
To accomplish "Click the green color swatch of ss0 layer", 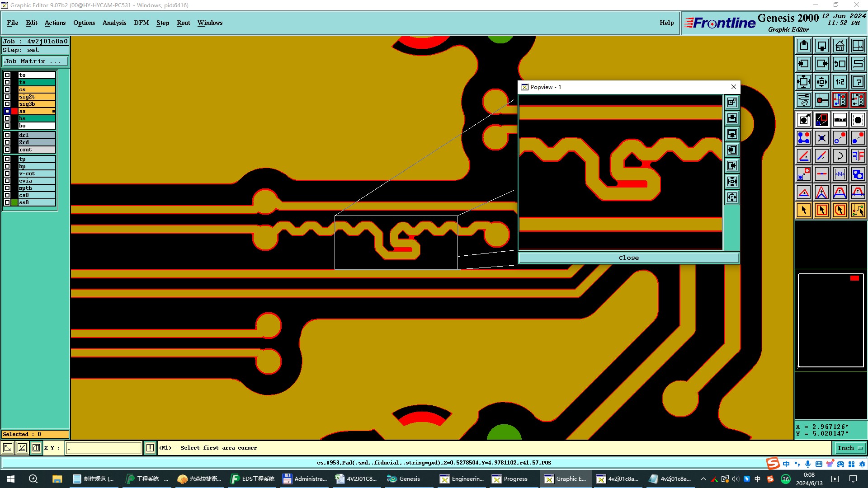I will pyautogui.click(x=14, y=202).
